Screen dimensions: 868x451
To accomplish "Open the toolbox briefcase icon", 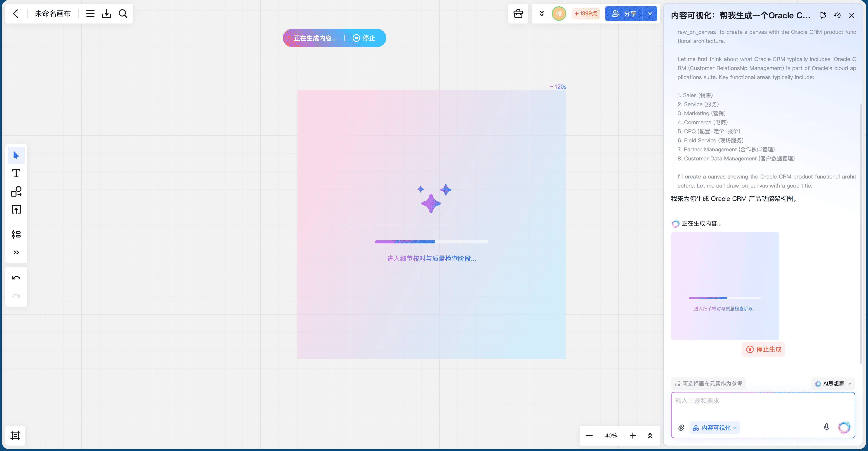I will click(x=518, y=14).
